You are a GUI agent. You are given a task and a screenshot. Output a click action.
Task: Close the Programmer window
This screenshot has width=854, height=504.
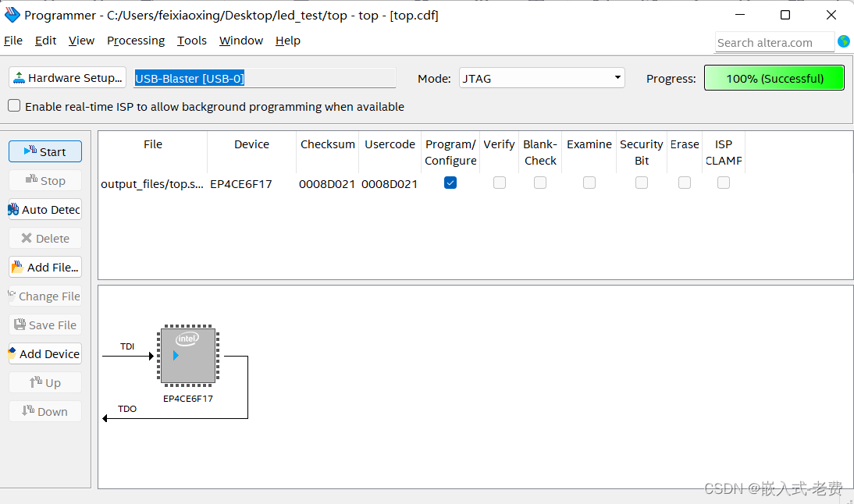(831, 15)
